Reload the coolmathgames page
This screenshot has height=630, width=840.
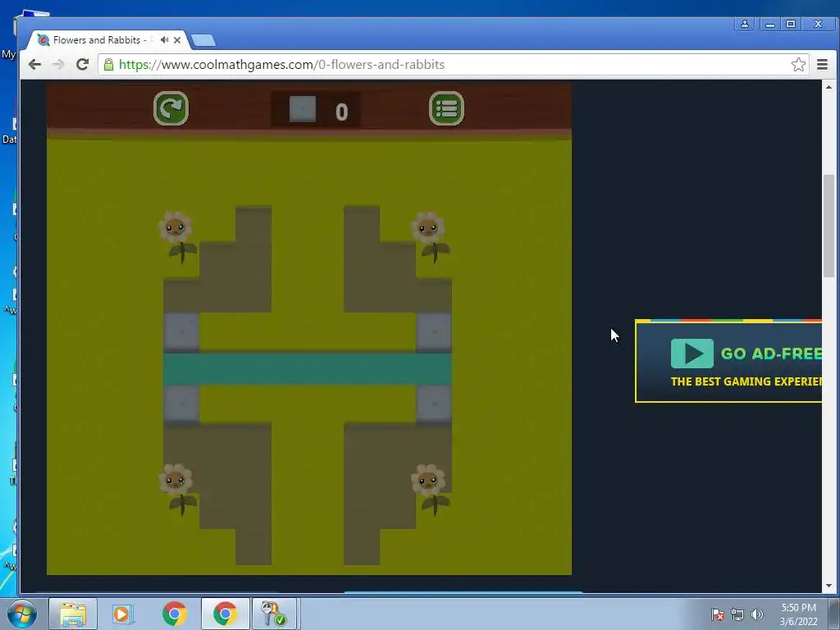point(82,64)
